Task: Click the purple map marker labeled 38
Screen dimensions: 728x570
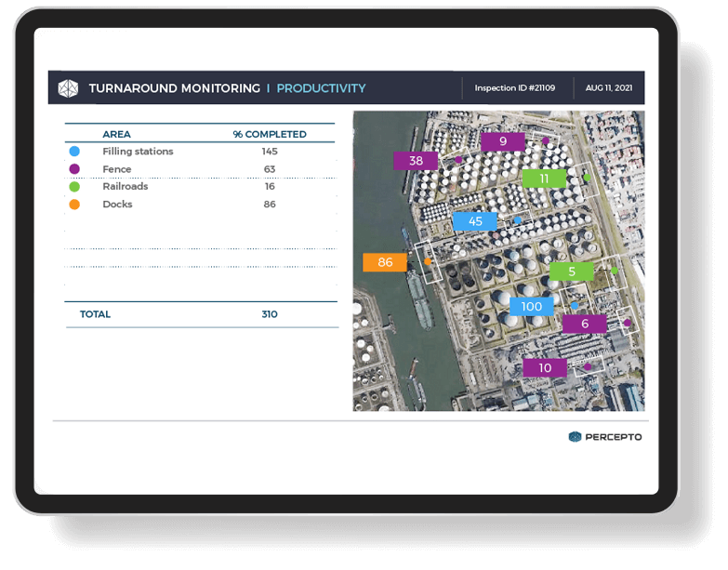Action: 416,161
